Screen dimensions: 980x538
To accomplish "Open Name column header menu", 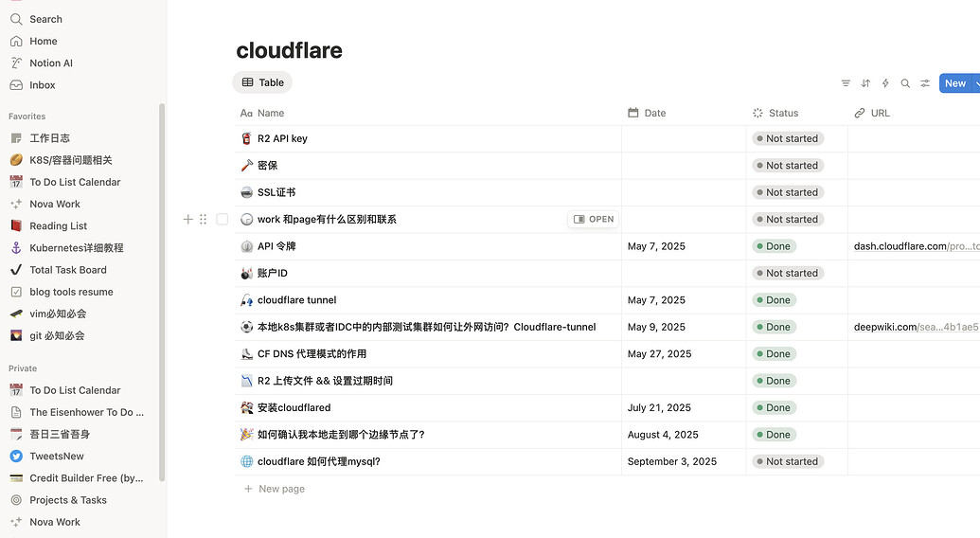I will point(262,113).
